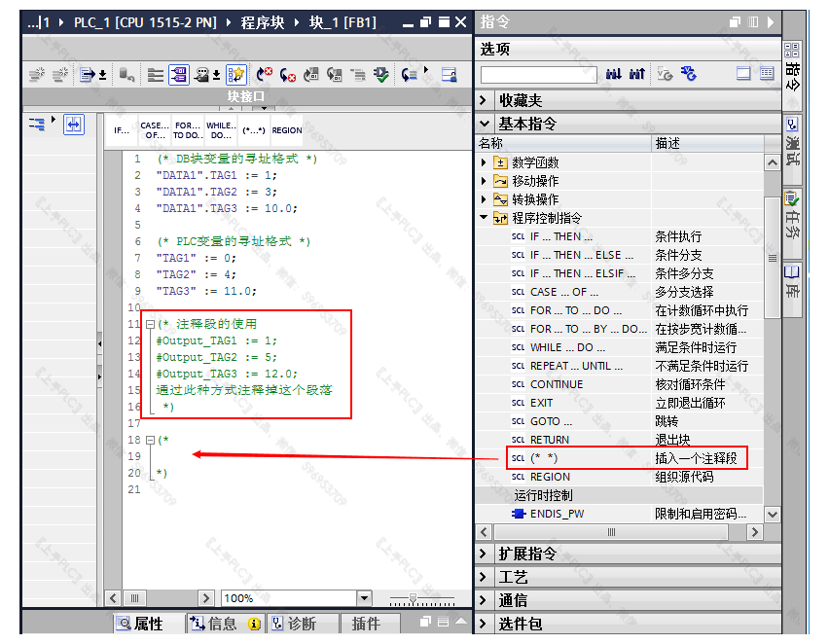This screenshot has width=829, height=644.
Task: Click the gray database cylinder toolbar icon
Action: pyautogui.click(x=126, y=75)
